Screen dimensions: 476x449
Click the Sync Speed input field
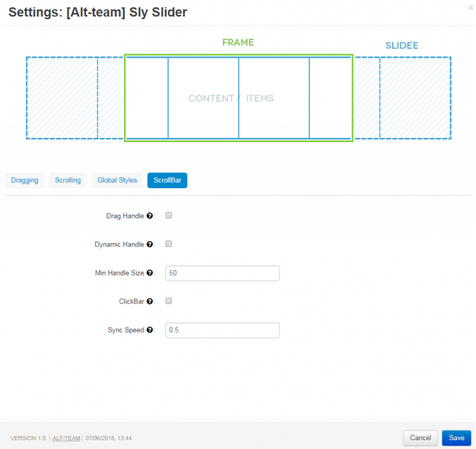point(222,330)
